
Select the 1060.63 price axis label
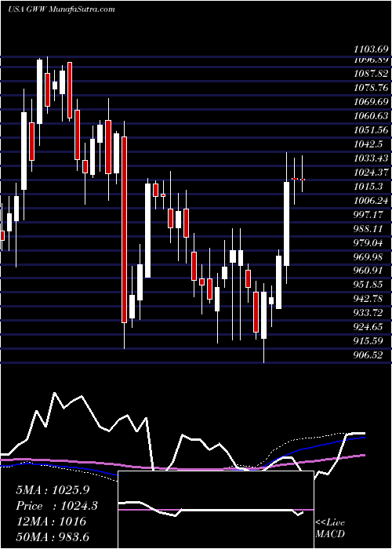pos(371,116)
